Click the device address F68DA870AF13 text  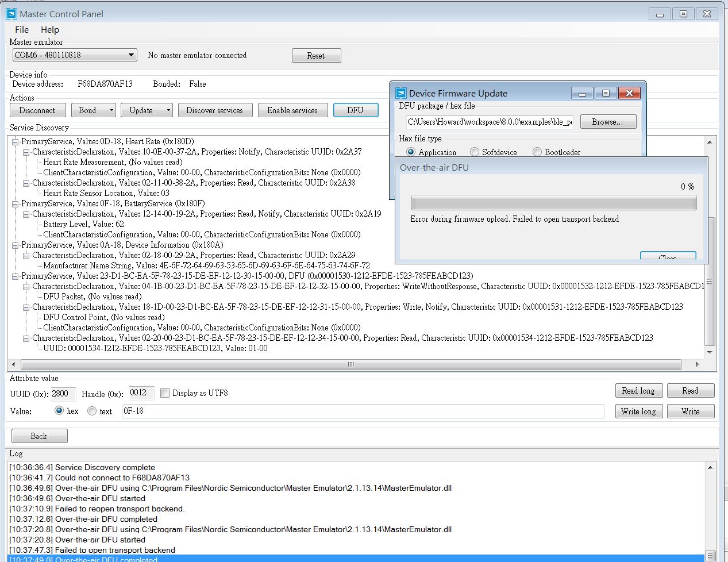pos(105,84)
